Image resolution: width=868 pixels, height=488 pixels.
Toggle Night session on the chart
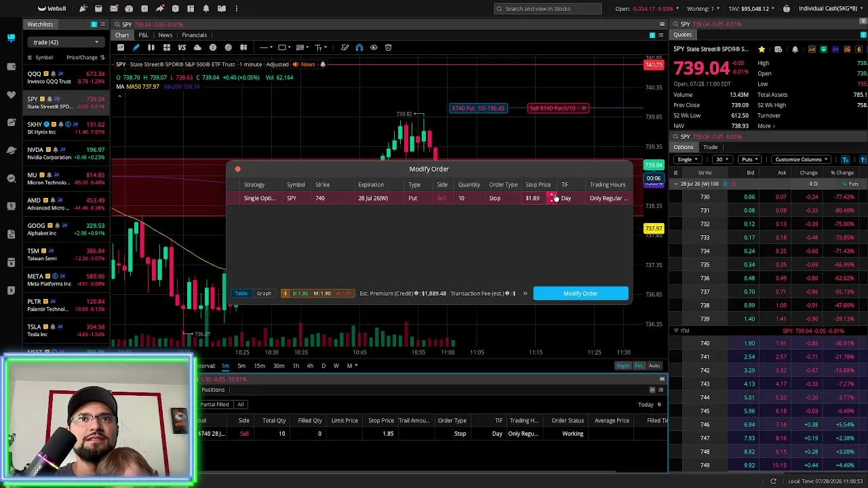coord(623,366)
